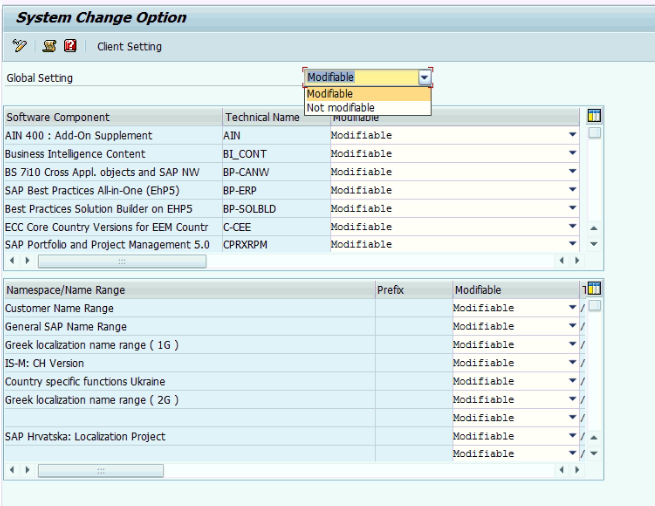The image size is (655, 506).
Task: Click 'Country specific functions Ukraine' row text
Action: click(85, 381)
